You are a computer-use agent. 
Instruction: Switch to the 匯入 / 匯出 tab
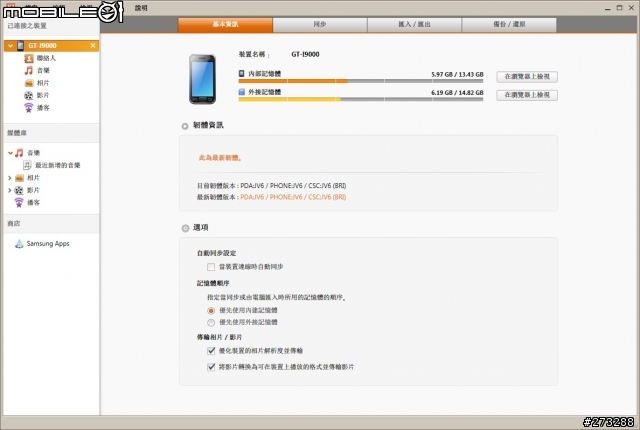pyautogui.click(x=414, y=24)
